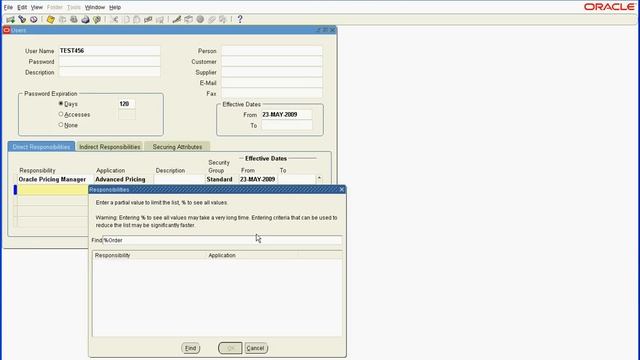Click the Advanced Pricing application cell
640x360 pixels.
(x=123, y=179)
